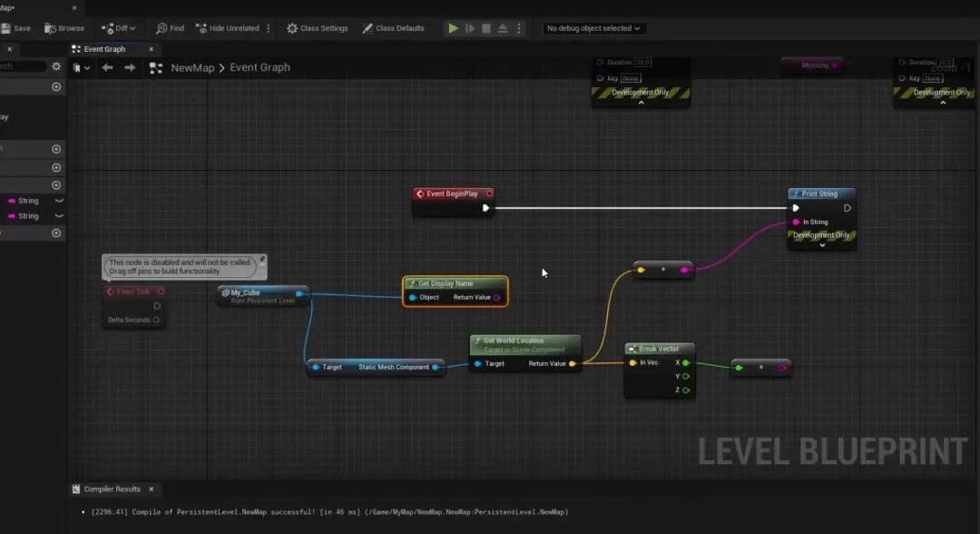This screenshot has width=980, height=534.
Task: Expand Print String Development Only options
Action: 822,246
